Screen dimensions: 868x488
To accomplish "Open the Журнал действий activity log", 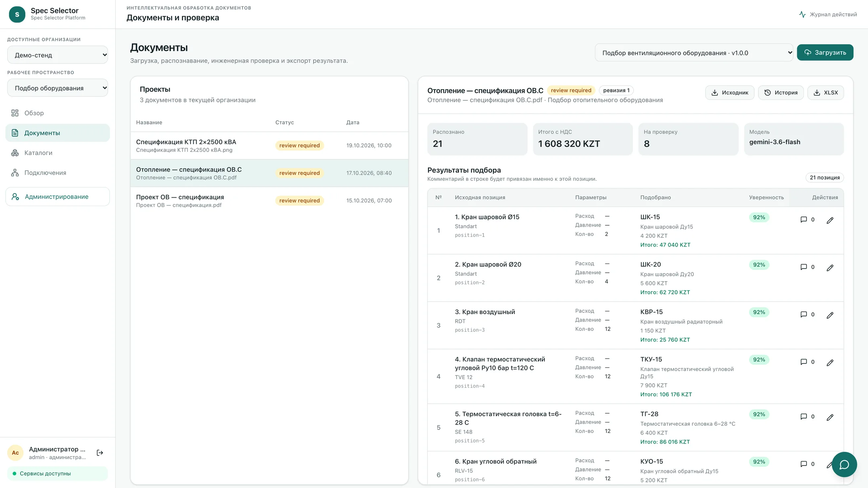I will 828,14.
